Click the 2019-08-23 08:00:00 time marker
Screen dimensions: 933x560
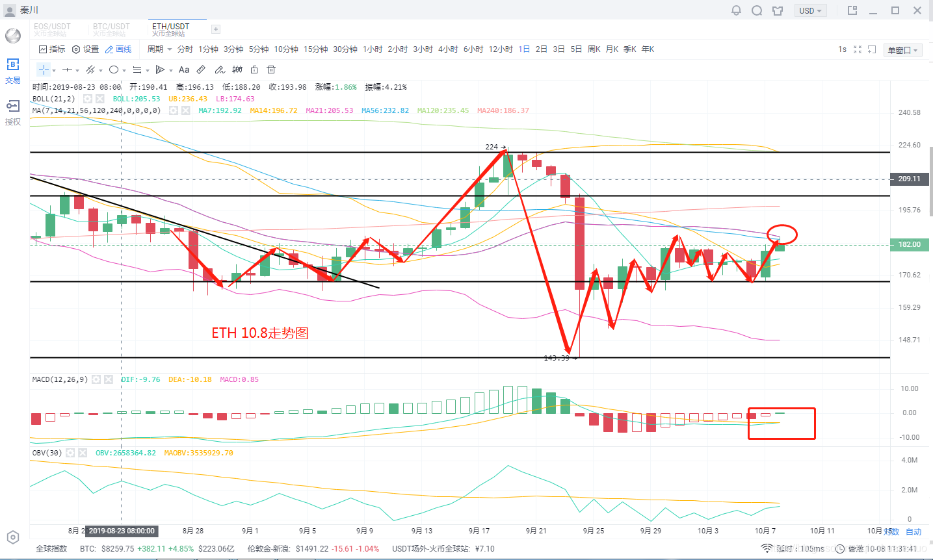point(122,531)
